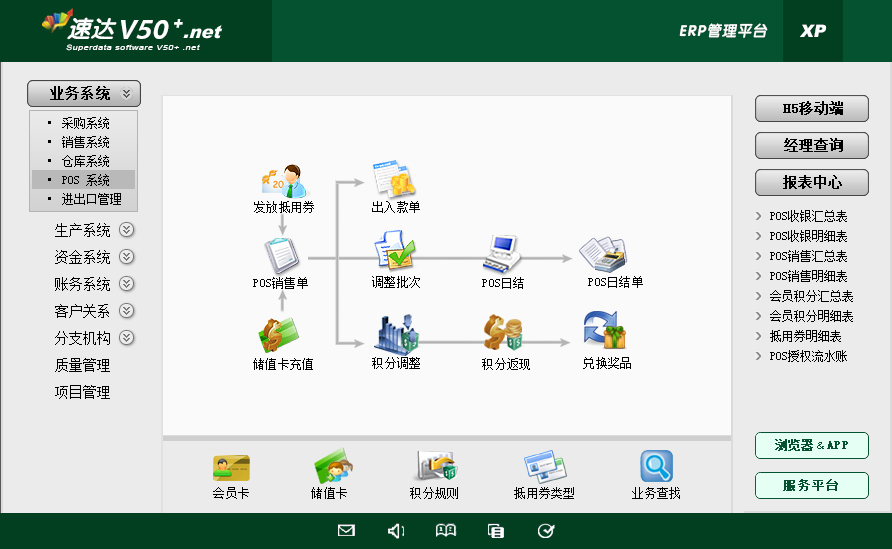Open the 抵用券类型 icon
Viewport: 892px width, 549px height.
pyautogui.click(x=544, y=467)
